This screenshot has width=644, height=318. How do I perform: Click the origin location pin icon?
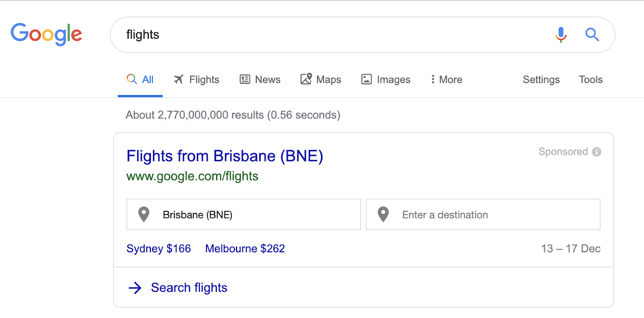click(144, 214)
